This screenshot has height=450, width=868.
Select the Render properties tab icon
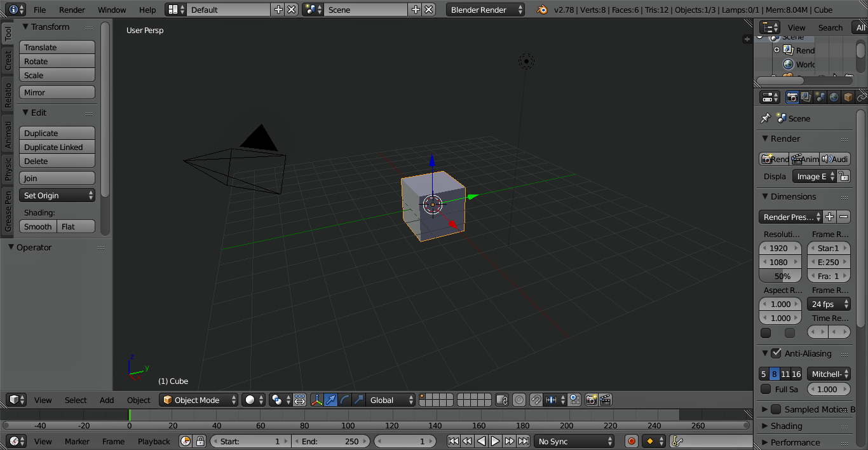792,97
